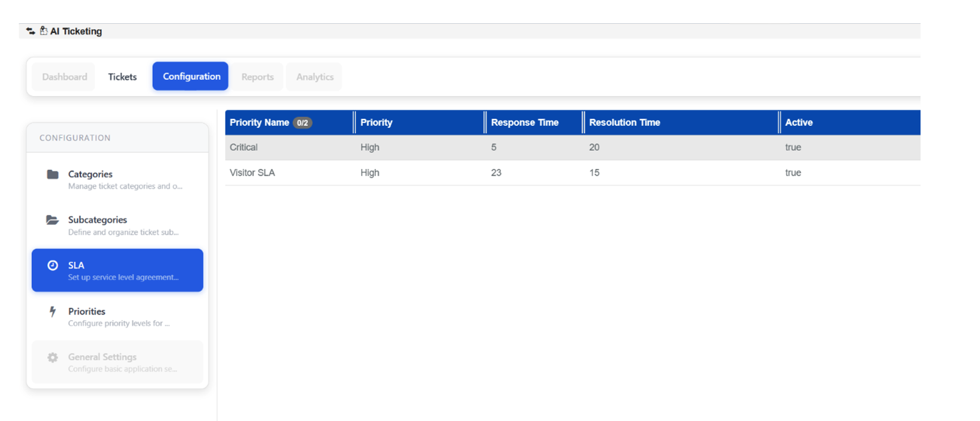Select the Configuration tab
This screenshot has height=421, width=980.
tap(191, 76)
